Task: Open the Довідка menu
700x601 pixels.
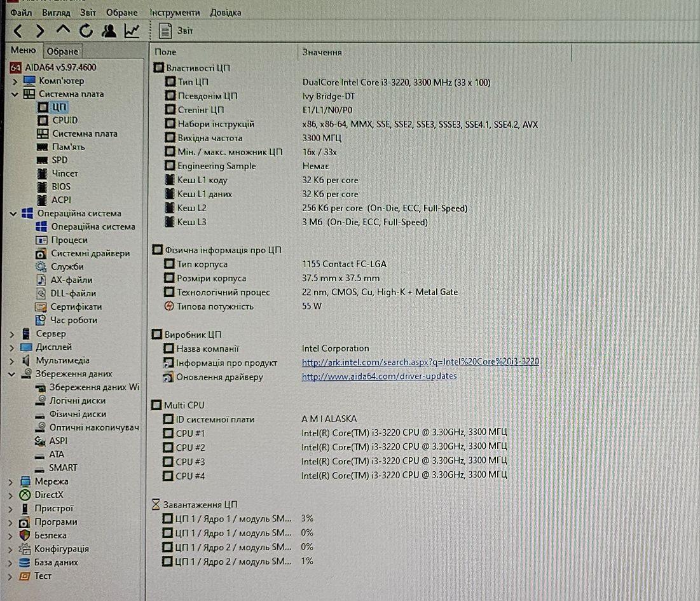Action: 226,13
